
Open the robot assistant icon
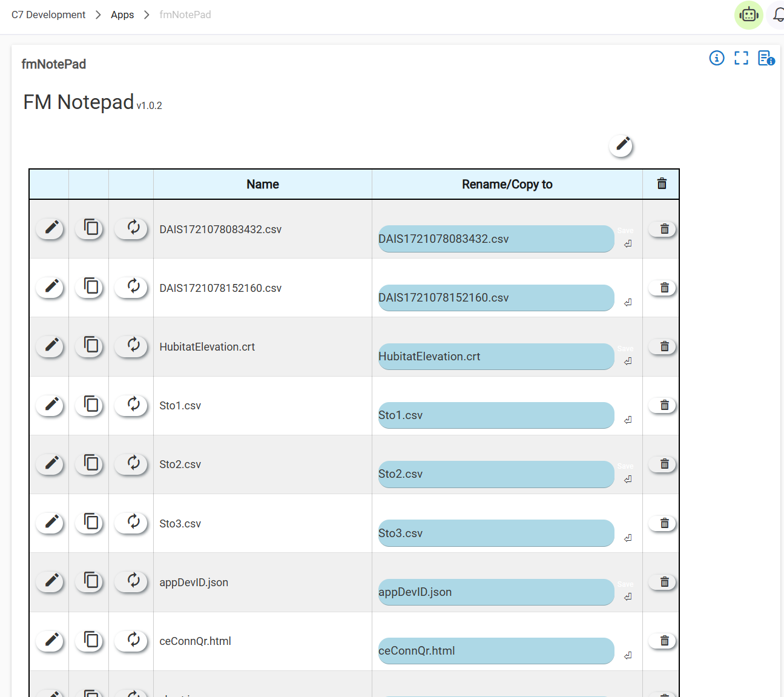coord(748,15)
